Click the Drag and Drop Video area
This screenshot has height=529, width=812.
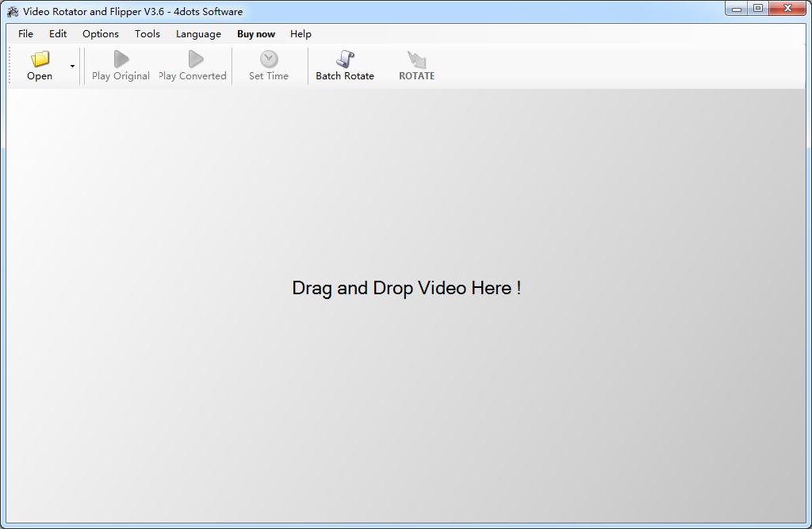[406, 288]
